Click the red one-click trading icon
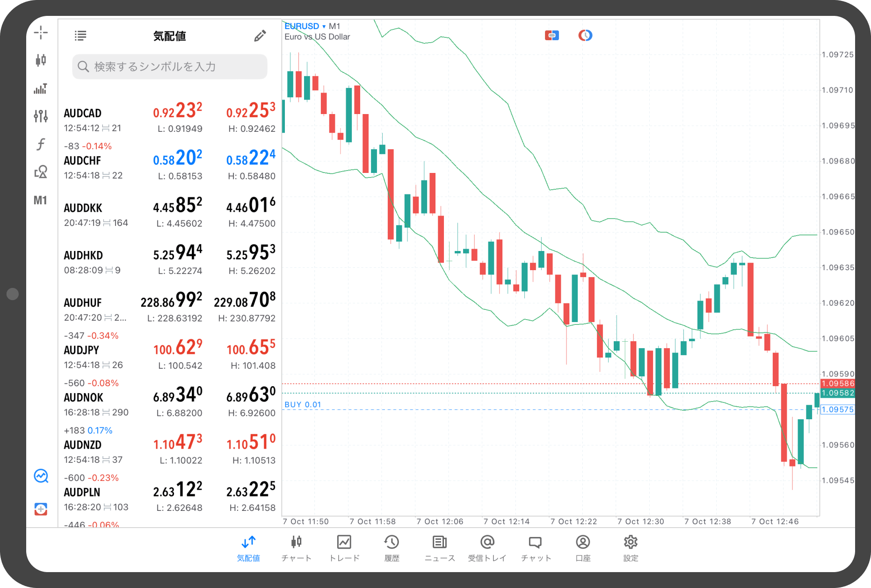Screen dimensions: 871x588 [x=552, y=36]
